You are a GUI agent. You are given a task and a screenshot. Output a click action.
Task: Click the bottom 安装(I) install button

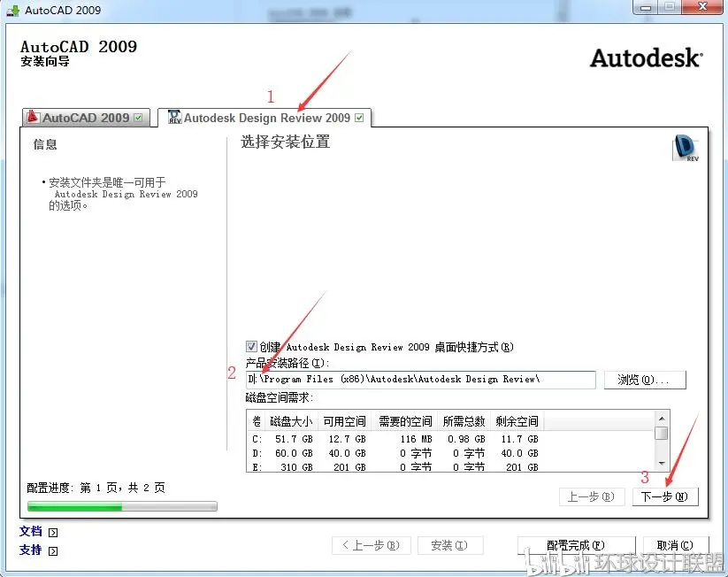pyautogui.click(x=450, y=545)
